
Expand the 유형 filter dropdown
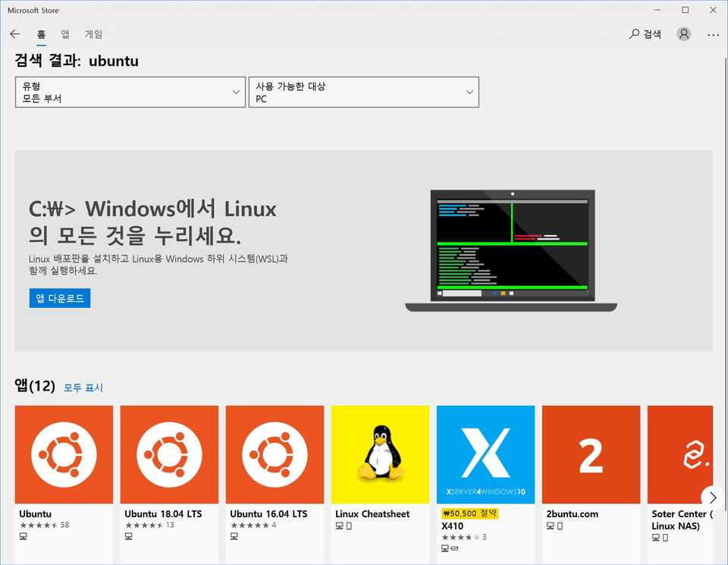(x=130, y=92)
